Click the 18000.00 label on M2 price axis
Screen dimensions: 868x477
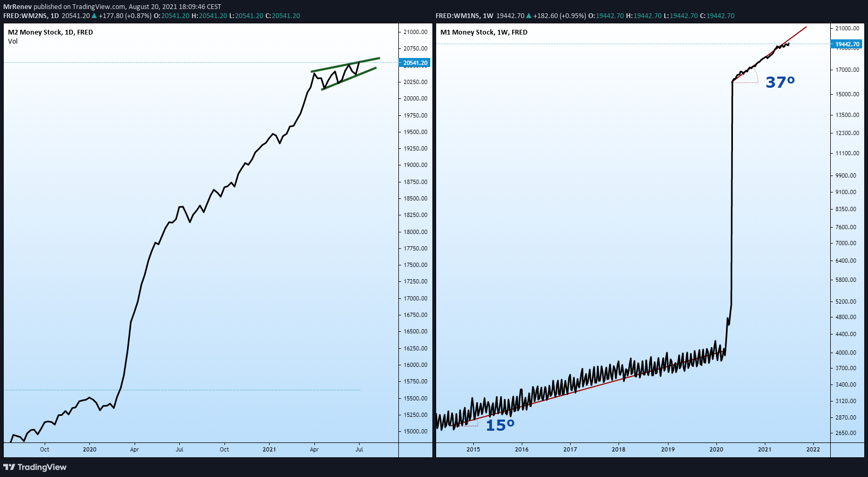(415, 232)
